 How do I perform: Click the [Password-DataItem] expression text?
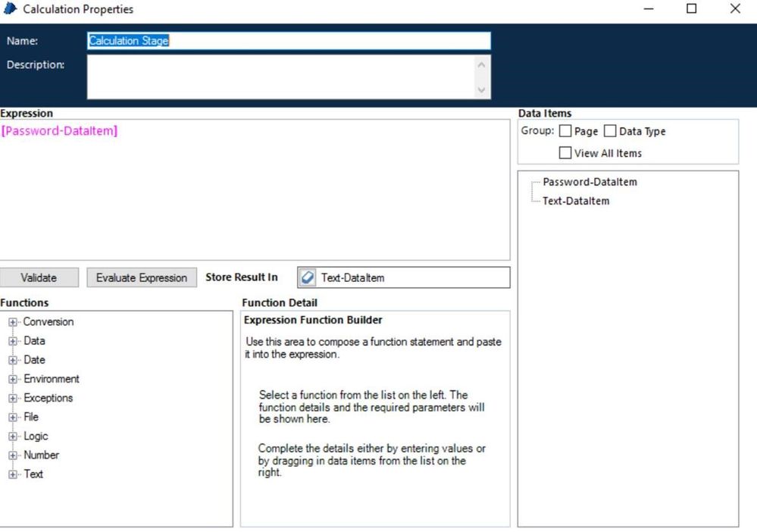click(x=59, y=131)
